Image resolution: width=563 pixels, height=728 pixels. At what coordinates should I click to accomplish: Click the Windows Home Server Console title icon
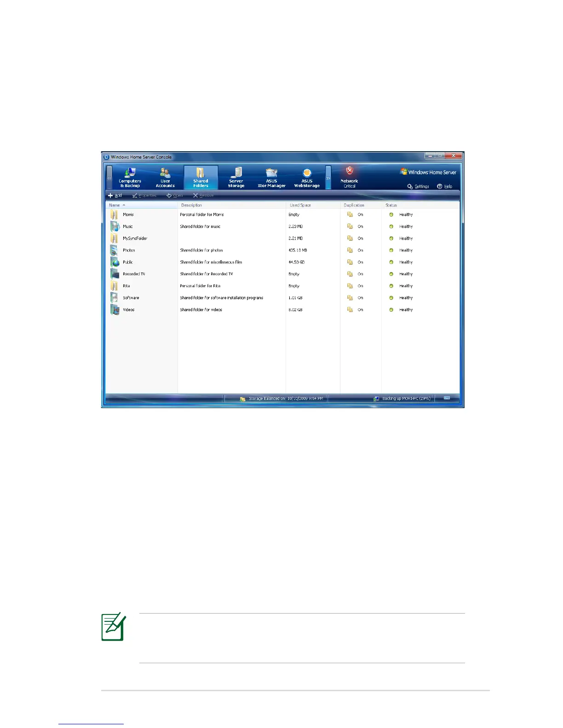click(107, 157)
